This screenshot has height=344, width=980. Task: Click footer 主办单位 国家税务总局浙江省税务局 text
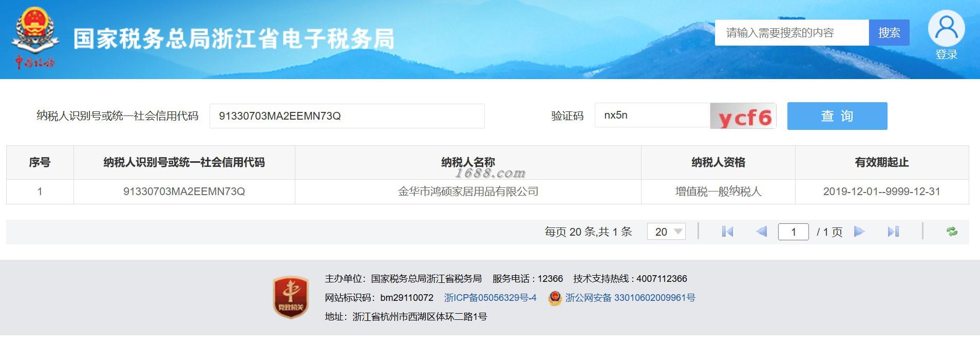coord(403,279)
